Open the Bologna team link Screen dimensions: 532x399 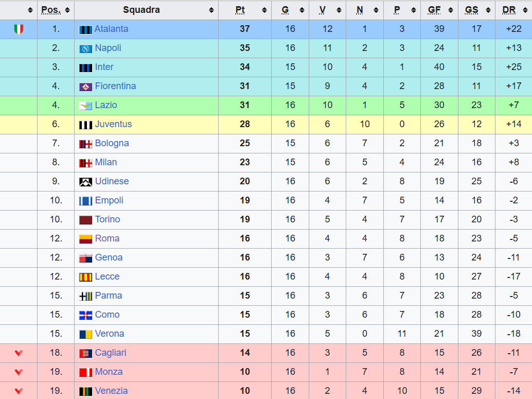(112, 143)
